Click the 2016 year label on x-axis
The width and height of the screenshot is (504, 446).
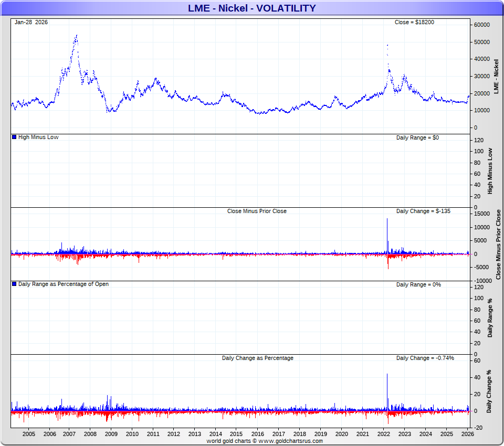point(257,434)
